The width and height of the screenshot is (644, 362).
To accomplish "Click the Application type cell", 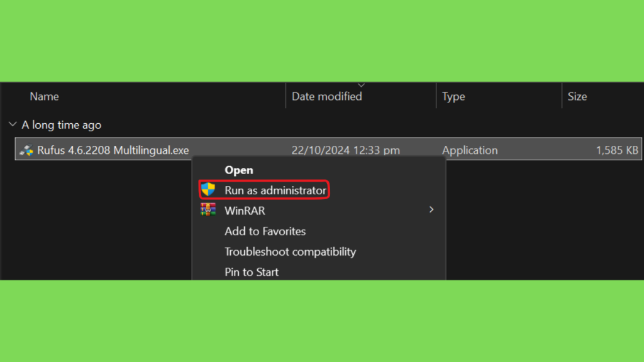I will (x=469, y=150).
